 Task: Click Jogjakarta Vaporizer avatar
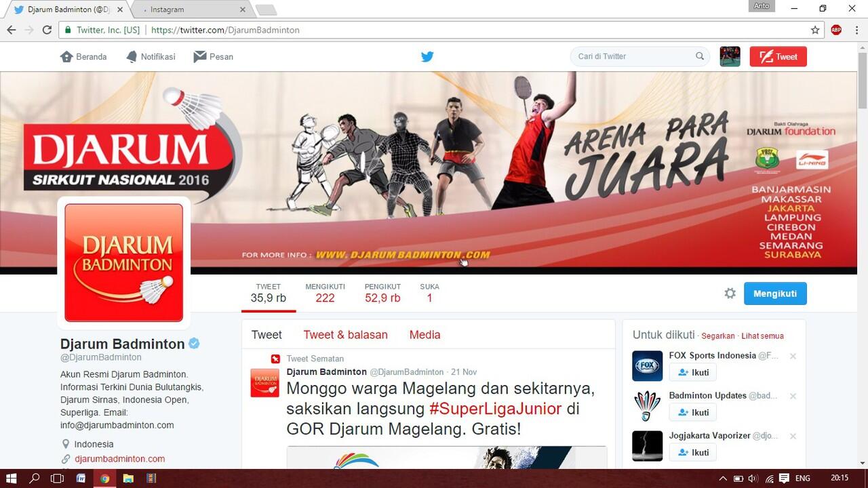[647, 446]
